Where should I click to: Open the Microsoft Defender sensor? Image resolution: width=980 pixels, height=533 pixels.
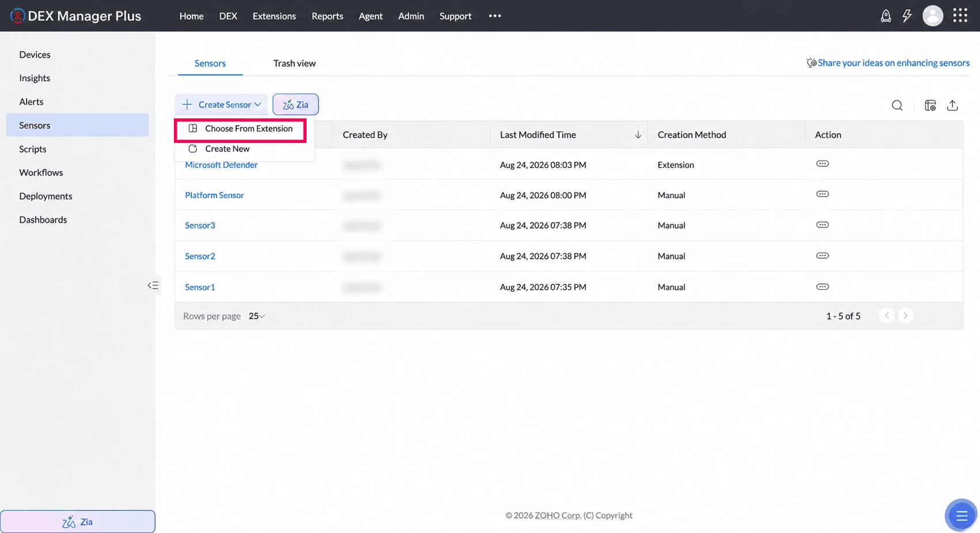point(221,165)
